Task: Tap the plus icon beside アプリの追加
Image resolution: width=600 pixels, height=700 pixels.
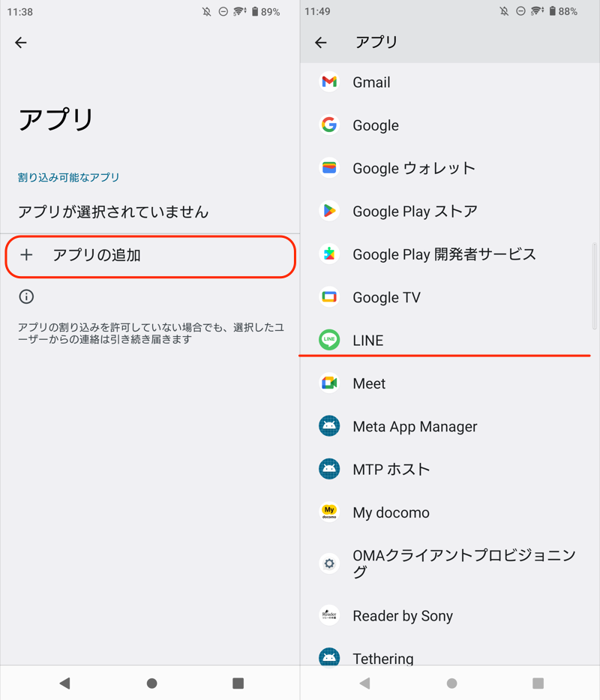Action: [x=26, y=255]
